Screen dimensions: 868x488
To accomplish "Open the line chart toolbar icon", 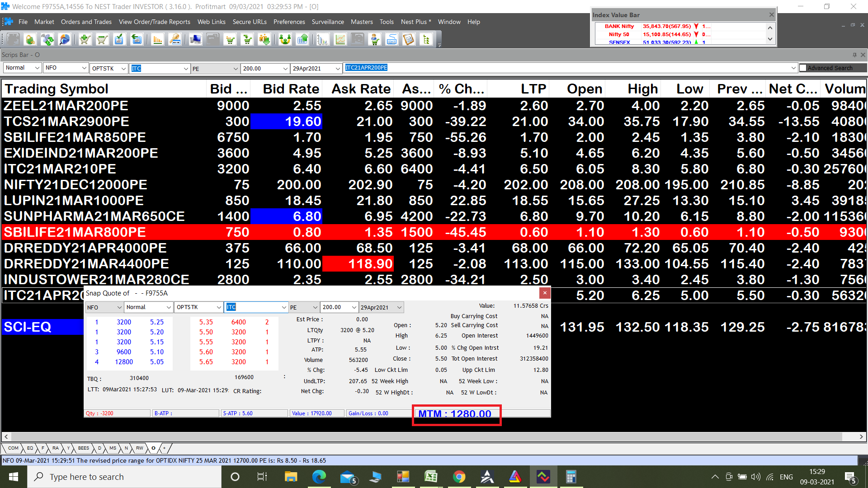I will pyautogui.click(x=340, y=40).
